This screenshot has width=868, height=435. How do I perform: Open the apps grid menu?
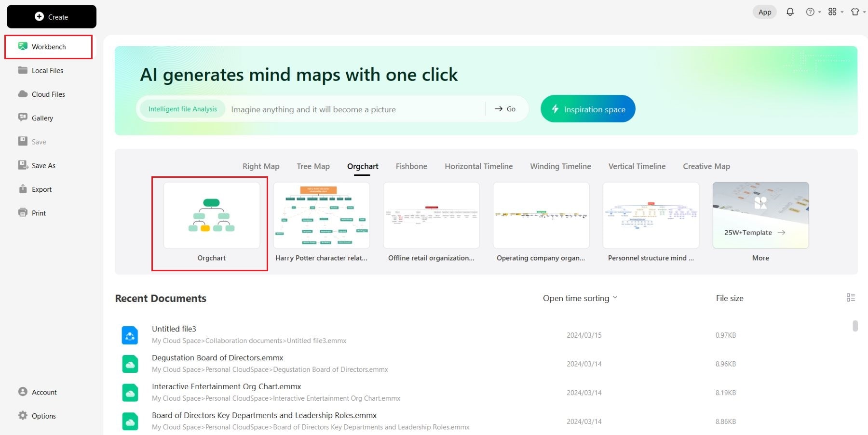835,12
